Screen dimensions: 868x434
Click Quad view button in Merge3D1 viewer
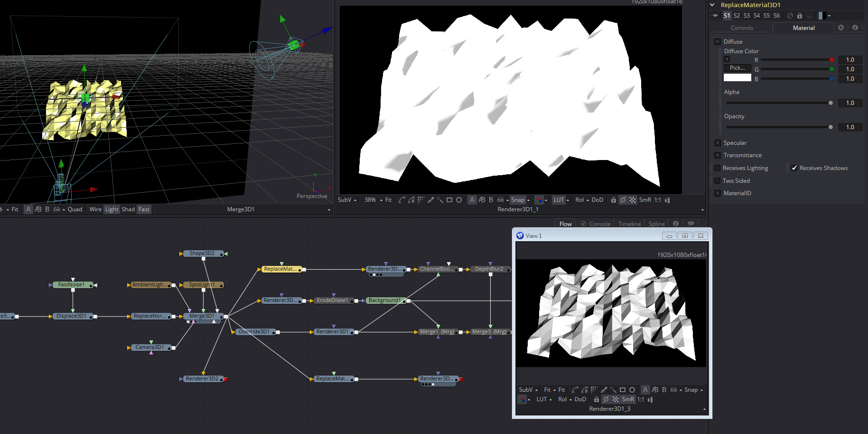tap(75, 209)
